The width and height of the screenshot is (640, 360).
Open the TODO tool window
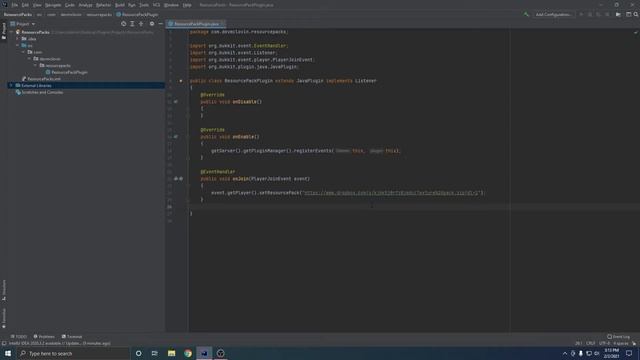[19, 337]
